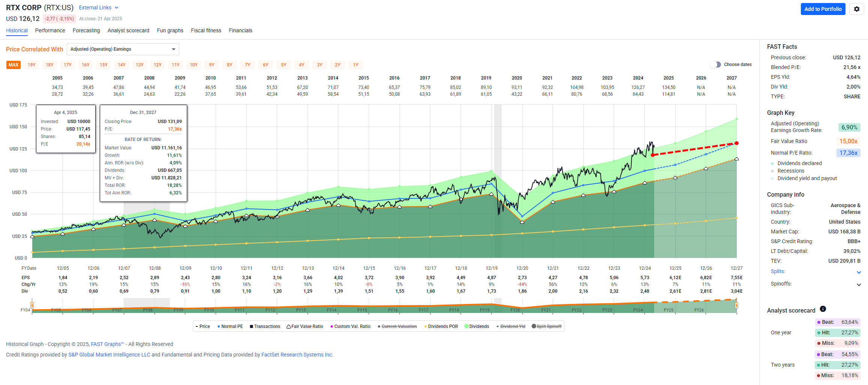This screenshot has height=385, width=868.
Task: Select the 5Y timeframe option
Action: (x=284, y=65)
